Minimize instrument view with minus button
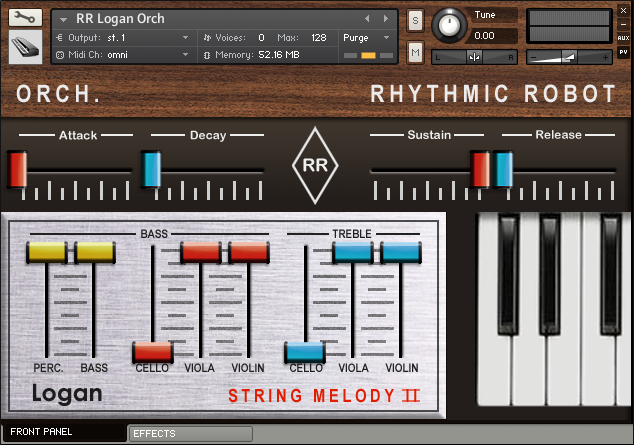This screenshot has width=634, height=445. pyautogui.click(x=623, y=25)
